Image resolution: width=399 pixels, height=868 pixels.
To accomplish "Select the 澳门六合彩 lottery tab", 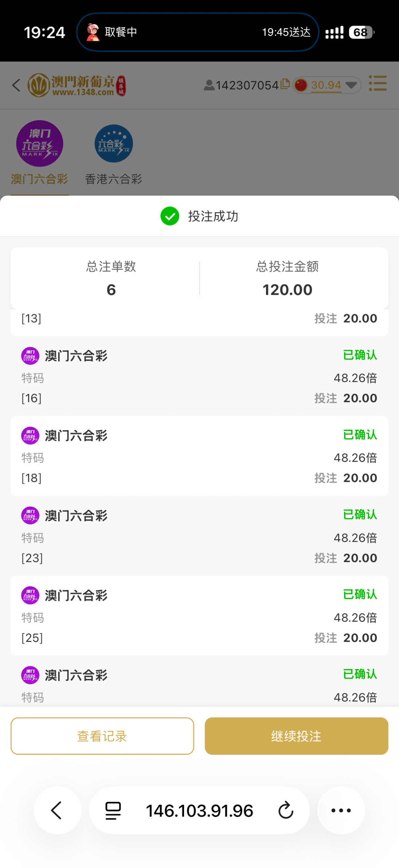I will coord(40,153).
